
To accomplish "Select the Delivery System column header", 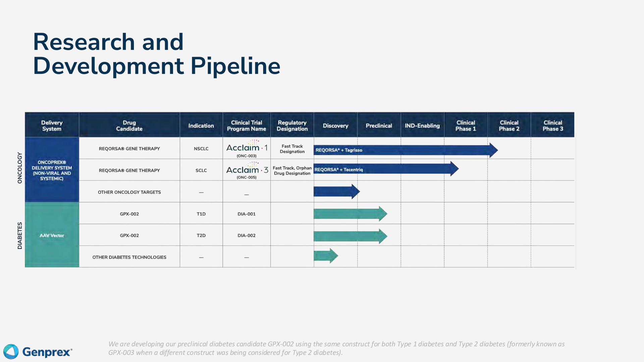I will 52,125.
